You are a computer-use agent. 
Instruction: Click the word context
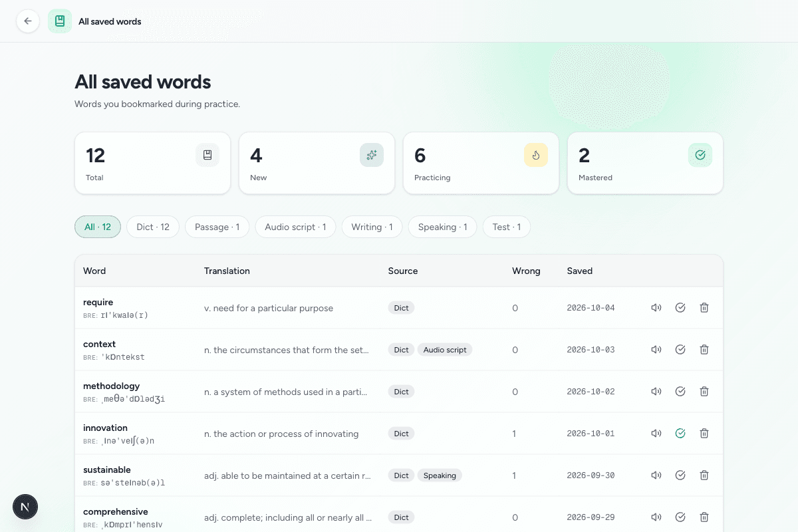click(99, 344)
